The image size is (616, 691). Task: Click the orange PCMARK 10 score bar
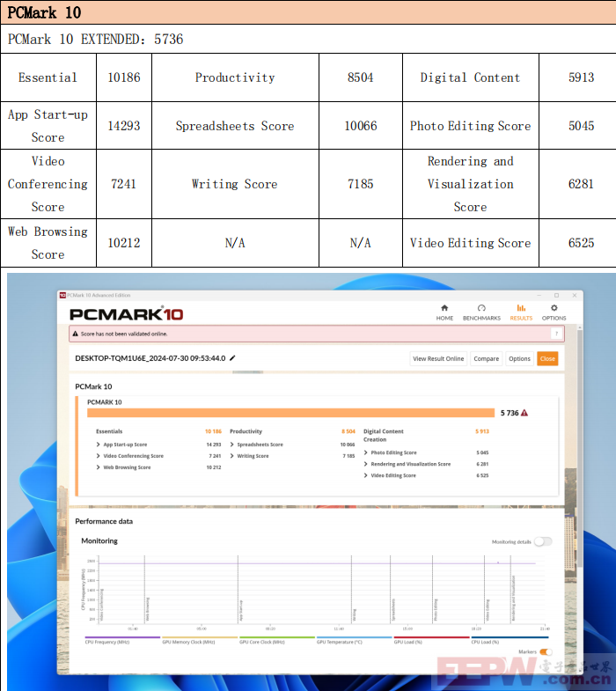[290, 413]
